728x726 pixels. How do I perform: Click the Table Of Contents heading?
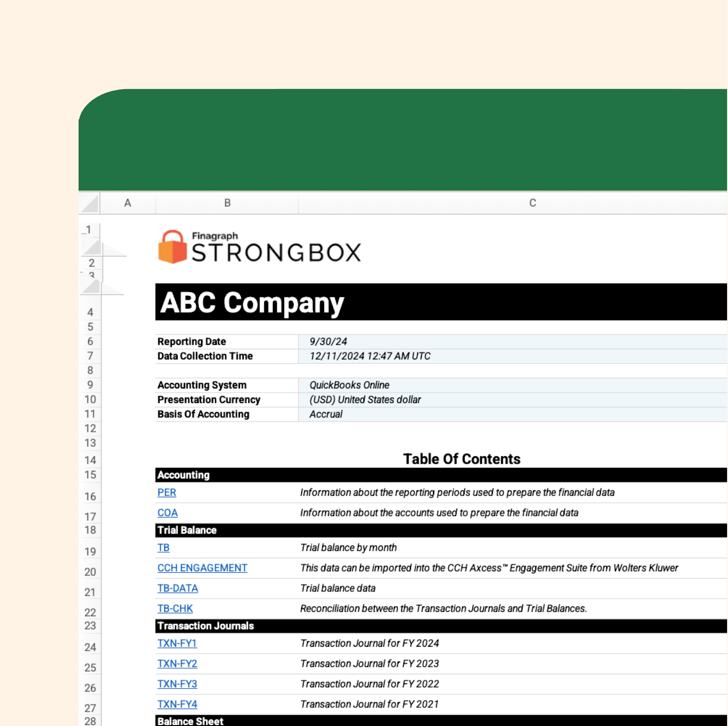462,459
